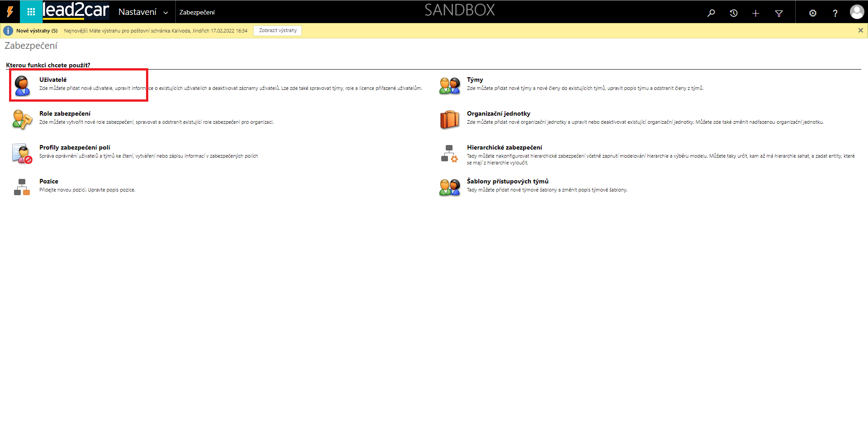Dismiss the yellow warnings notification bar
This screenshot has height=436, width=868.
click(860, 30)
